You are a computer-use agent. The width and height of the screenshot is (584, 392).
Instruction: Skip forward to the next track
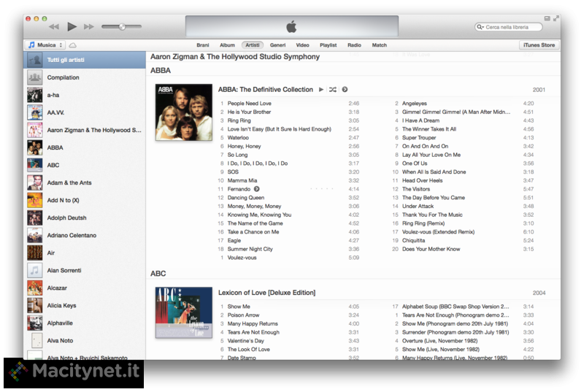(88, 27)
